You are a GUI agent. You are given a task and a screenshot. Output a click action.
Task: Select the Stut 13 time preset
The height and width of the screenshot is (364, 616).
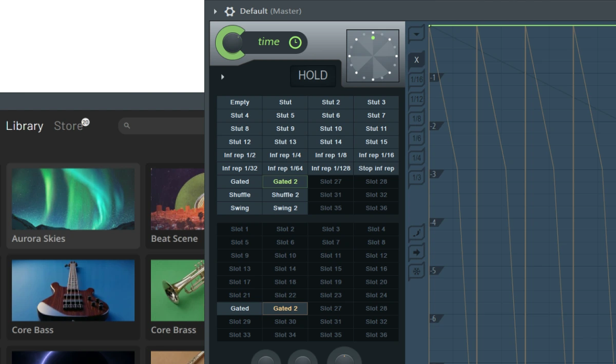tap(285, 142)
